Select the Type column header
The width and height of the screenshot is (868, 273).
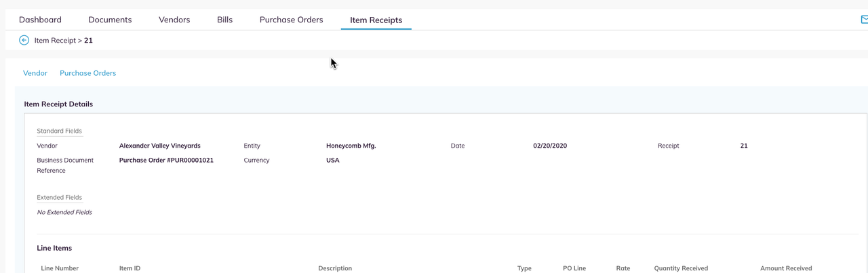tap(524, 268)
